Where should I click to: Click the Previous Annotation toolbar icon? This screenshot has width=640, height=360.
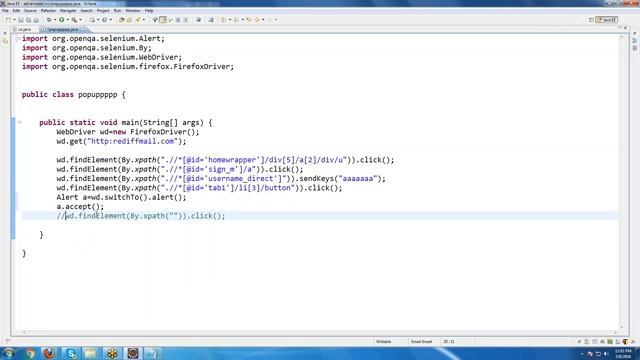[237, 20]
